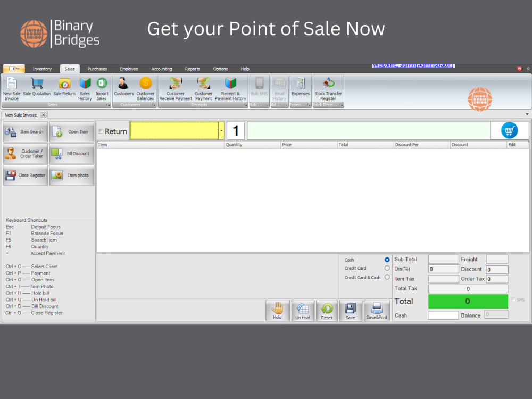
Task: Select the Item Search tool
Action: 25,132
